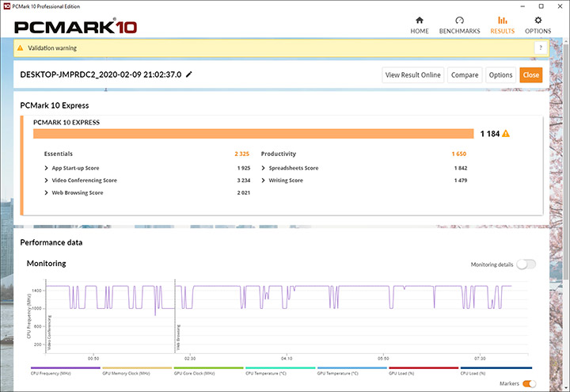Minimize the PCMark 10 window
Viewport: 570px width, 392px height.
(x=522, y=6)
